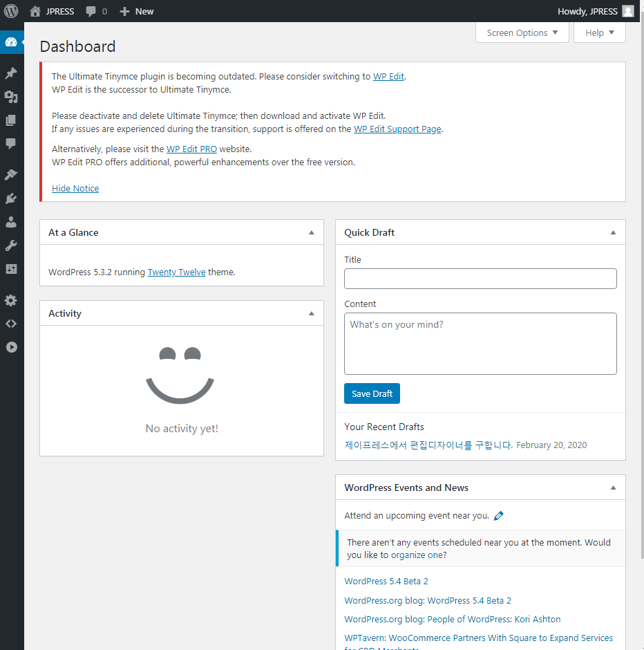Screen dimensions: 644x650
Task: Open the New content menu
Action: tap(137, 11)
